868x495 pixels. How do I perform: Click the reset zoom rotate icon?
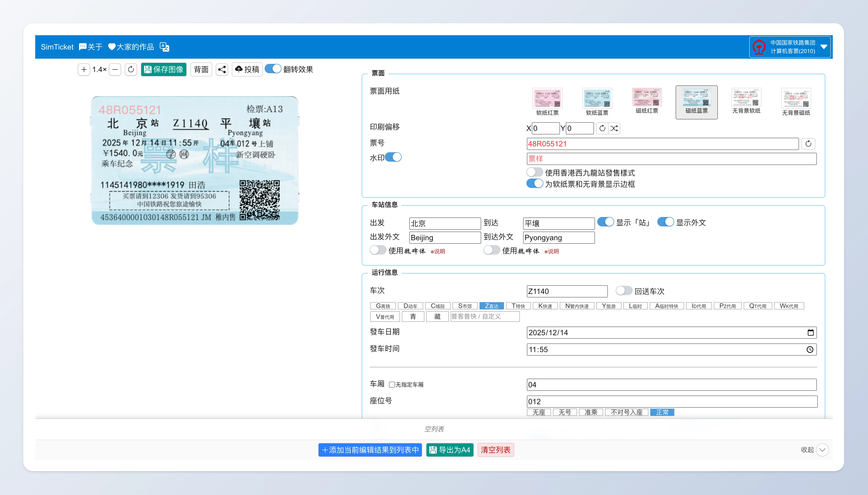click(x=131, y=69)
